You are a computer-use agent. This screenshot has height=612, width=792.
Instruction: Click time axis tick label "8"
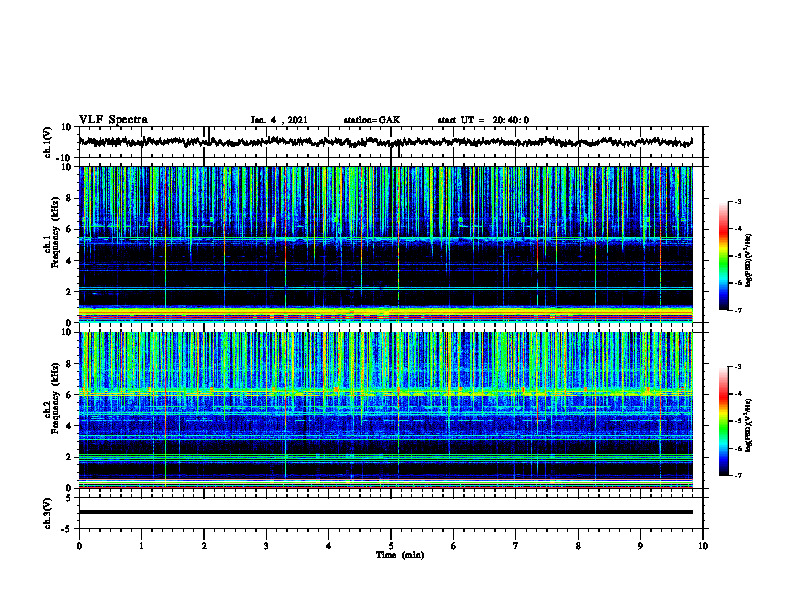tap(578, 546)
